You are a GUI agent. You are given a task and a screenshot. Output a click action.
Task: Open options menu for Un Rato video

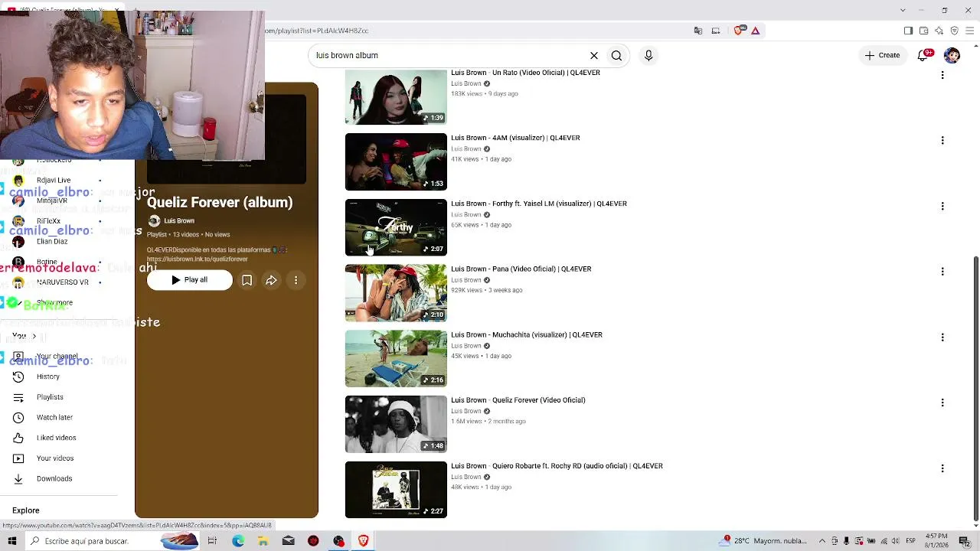(x=942, y=75)
